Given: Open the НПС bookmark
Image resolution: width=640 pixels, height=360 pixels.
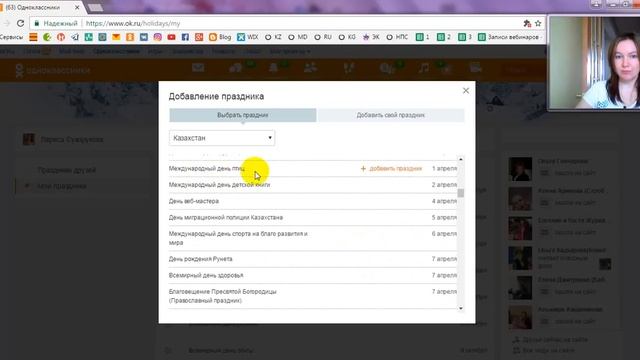Looking at the screenshot, I should pos(397,37).
